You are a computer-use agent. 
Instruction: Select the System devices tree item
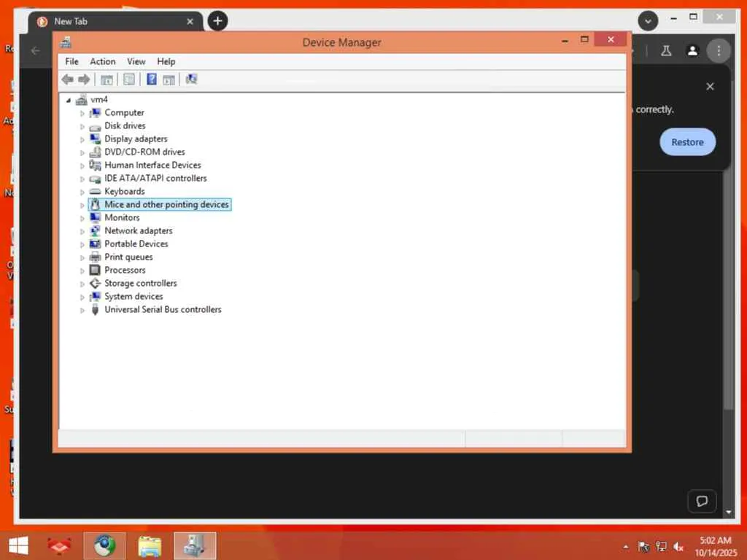pos(133,296)
